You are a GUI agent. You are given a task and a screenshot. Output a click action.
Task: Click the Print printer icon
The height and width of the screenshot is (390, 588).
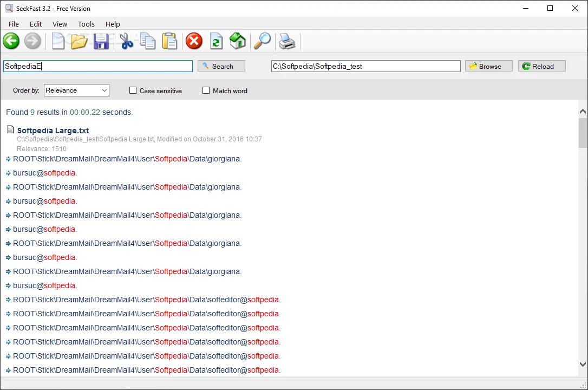288,41
